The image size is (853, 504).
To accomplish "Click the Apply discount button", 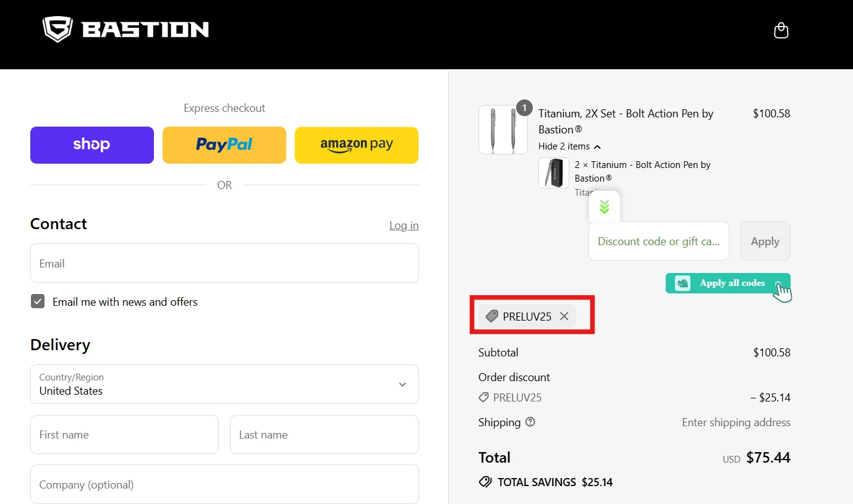I will pyautogui.click(x=765, y=241).
